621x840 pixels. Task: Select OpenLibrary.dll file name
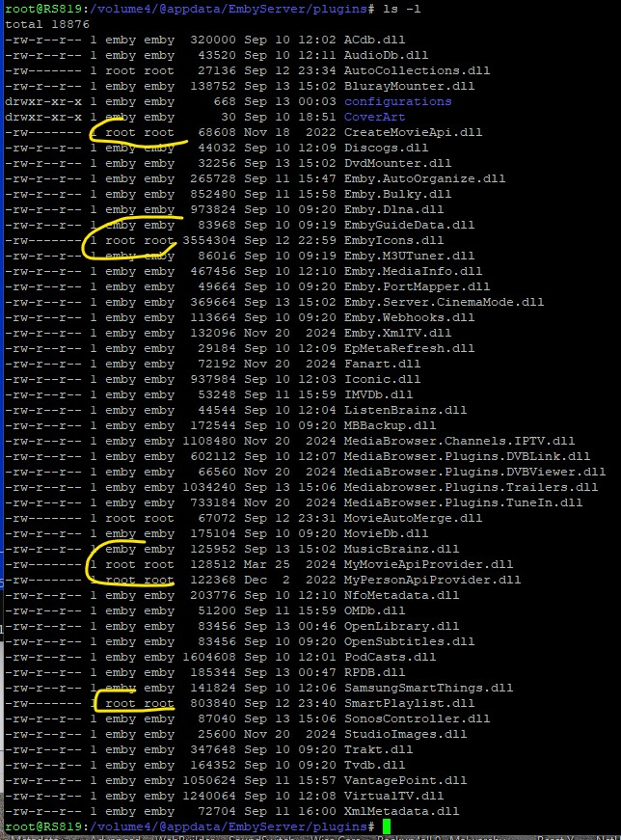(401, 626)
